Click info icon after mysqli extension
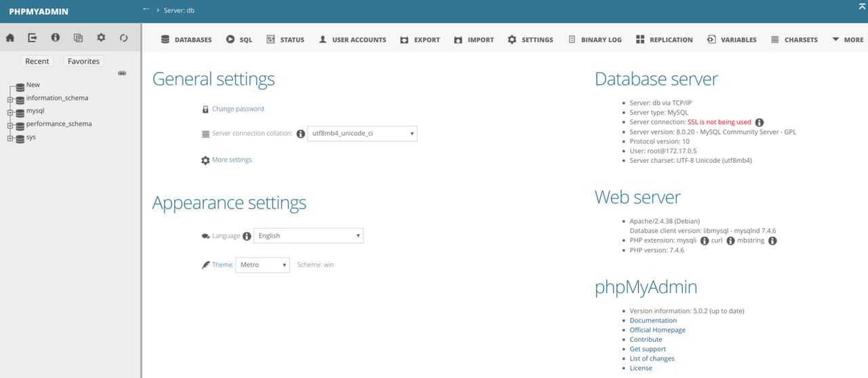Screen dimensions: 868x378 pyautogui.click(x=705, y=241)
